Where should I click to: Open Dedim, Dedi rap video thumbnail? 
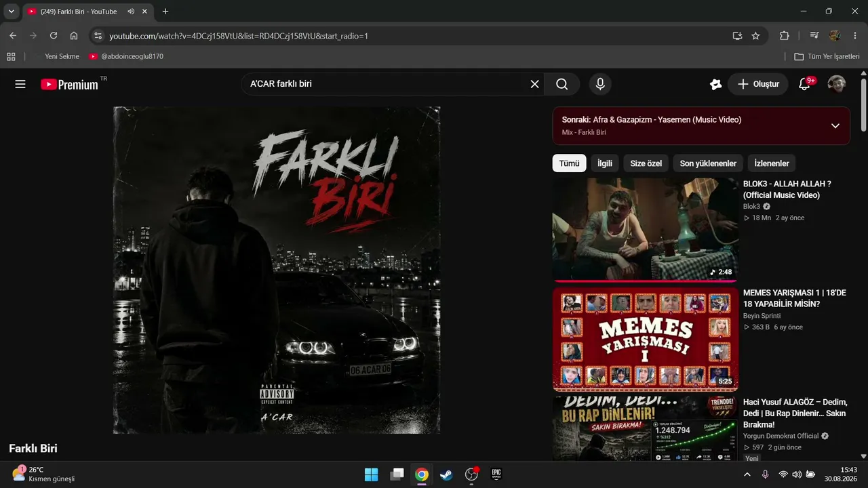(646, 429)
